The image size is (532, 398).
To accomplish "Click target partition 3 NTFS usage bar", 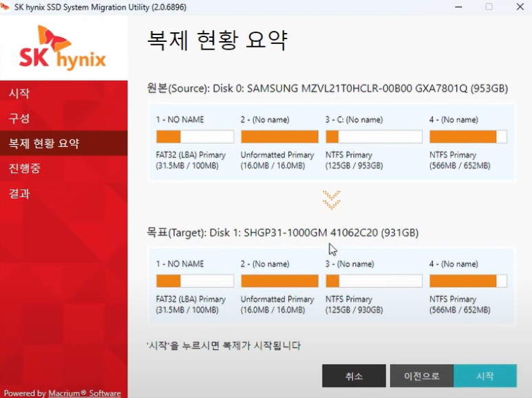I will click(374, 281).
